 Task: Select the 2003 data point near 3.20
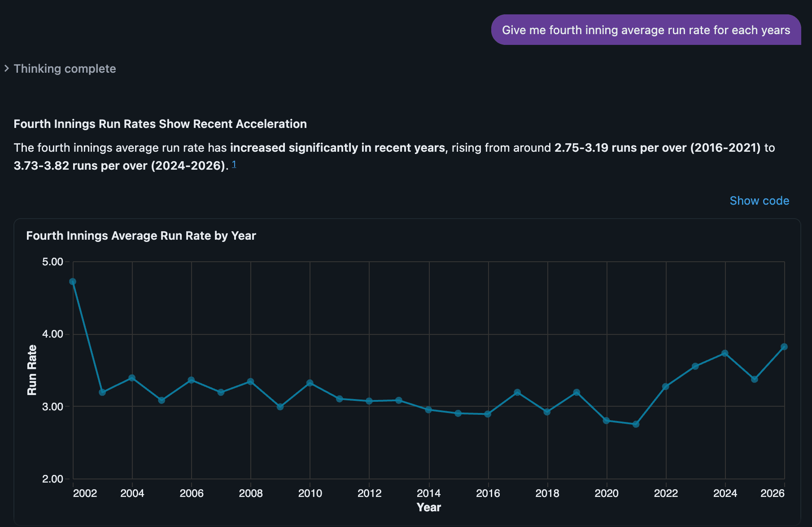tap(102, 392)
